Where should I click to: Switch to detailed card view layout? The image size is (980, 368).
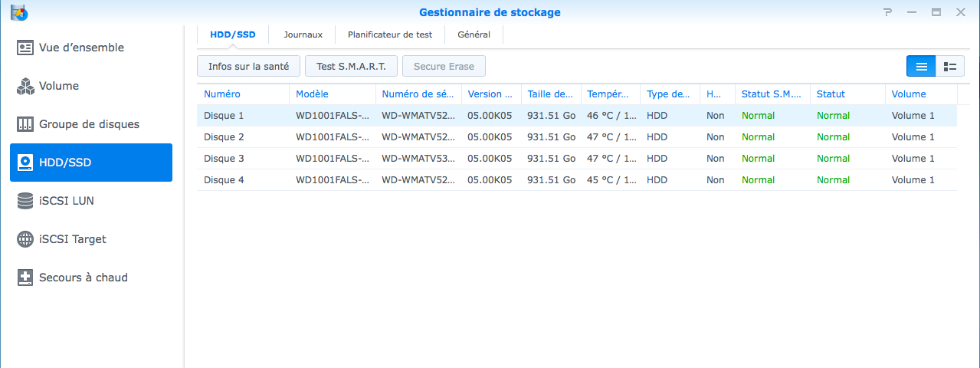[950, 67]
